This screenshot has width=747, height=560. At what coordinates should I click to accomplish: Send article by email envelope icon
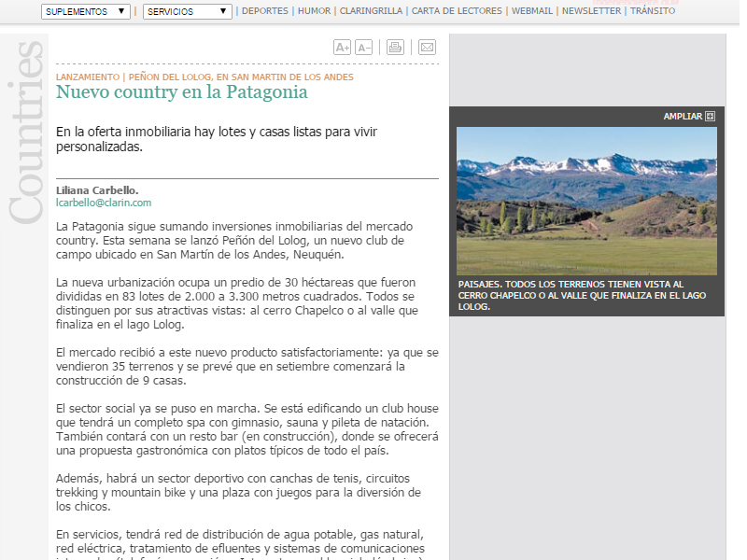point(427,48)
